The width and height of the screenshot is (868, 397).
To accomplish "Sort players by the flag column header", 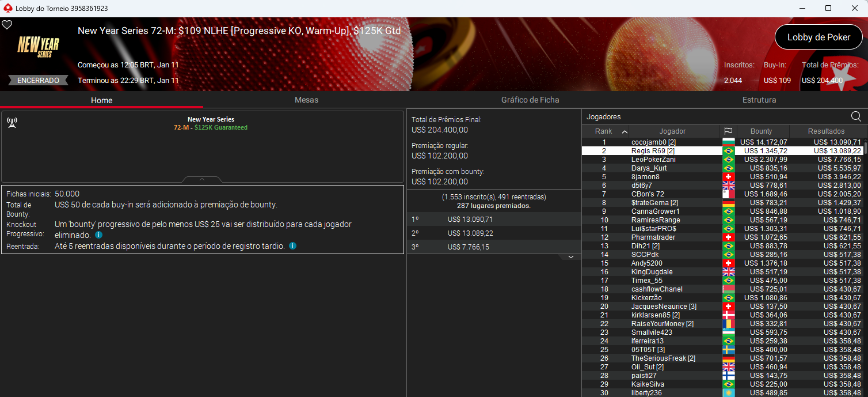I will click(x=728, y=131).
